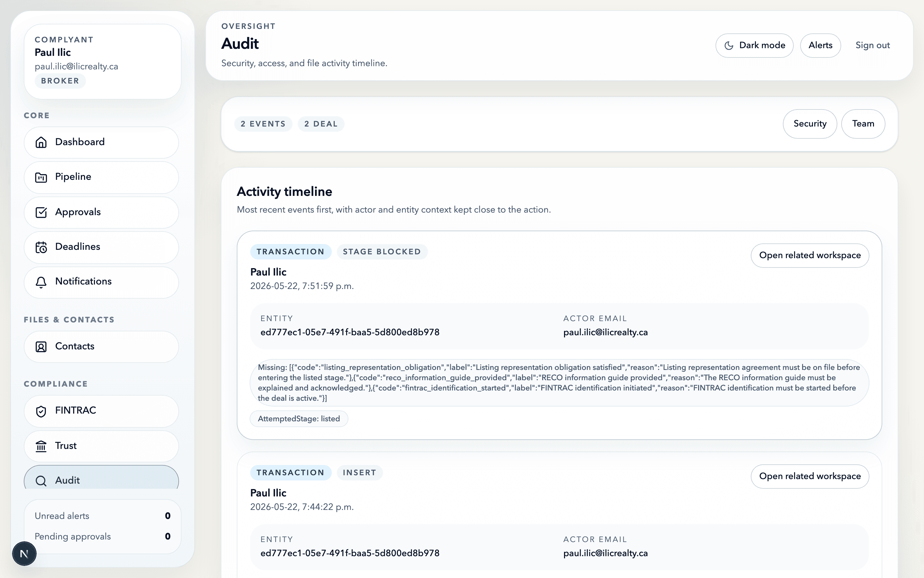Open the Notifications section
924x578 pixels.
101,282
